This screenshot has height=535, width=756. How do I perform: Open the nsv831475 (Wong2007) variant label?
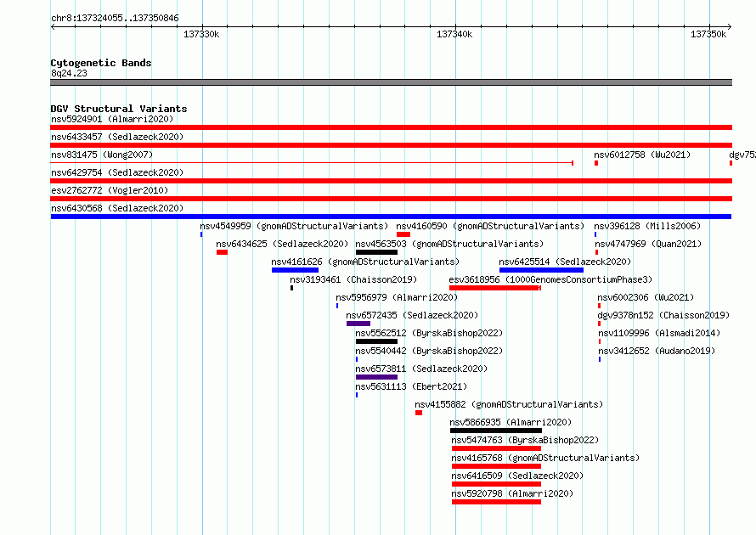102,155
